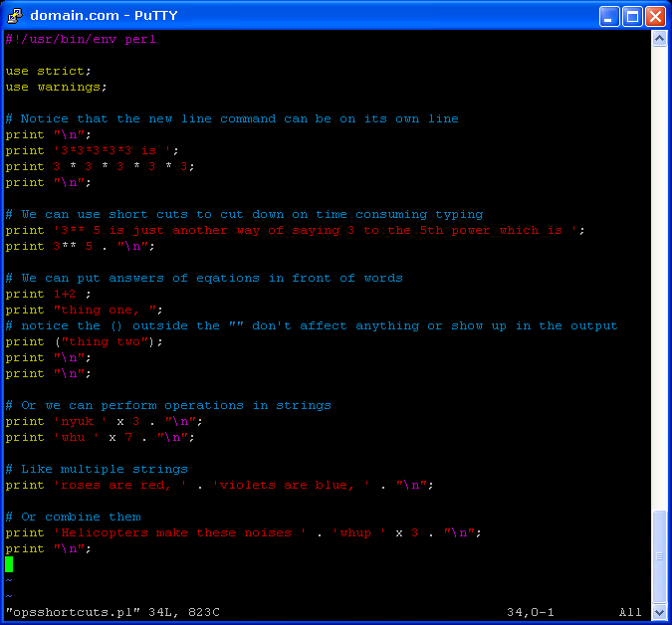The width and height of the screenshot is (672, 625).
Task: Click the line 'print 1+2 ;'
Action: (48, 295)
